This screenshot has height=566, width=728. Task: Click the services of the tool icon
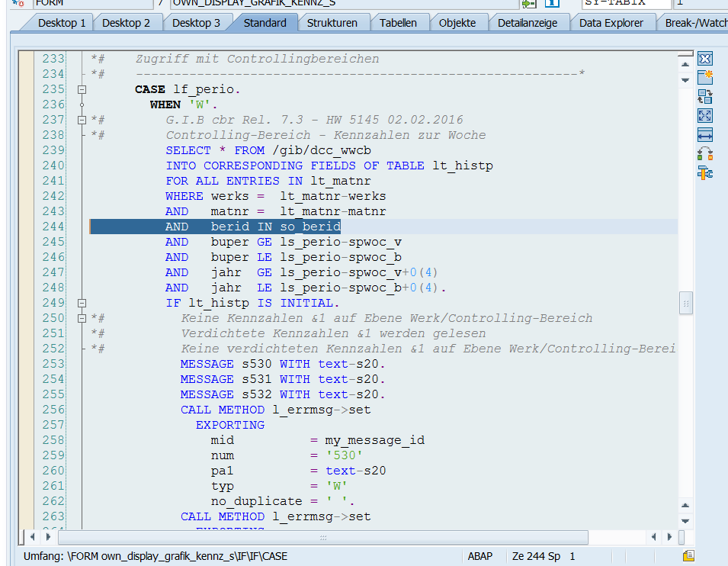tap(705, 154)
